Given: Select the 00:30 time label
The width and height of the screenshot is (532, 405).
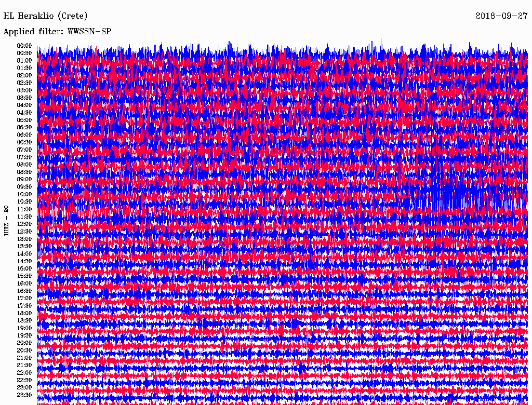Looking at the screenshot, I should click(x=24, y=53).
